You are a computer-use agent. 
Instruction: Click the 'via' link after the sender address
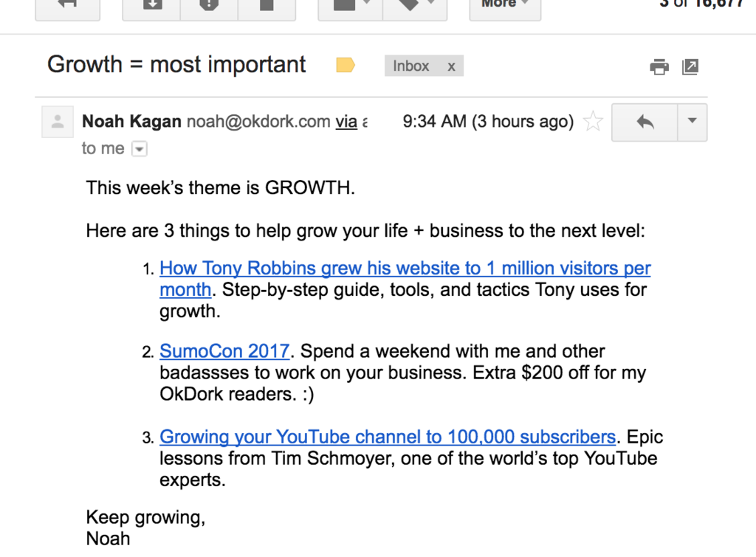pos(346,122)
